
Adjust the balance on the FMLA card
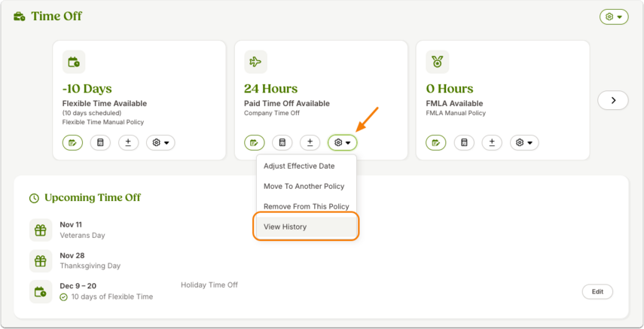[x=492, y=143]
